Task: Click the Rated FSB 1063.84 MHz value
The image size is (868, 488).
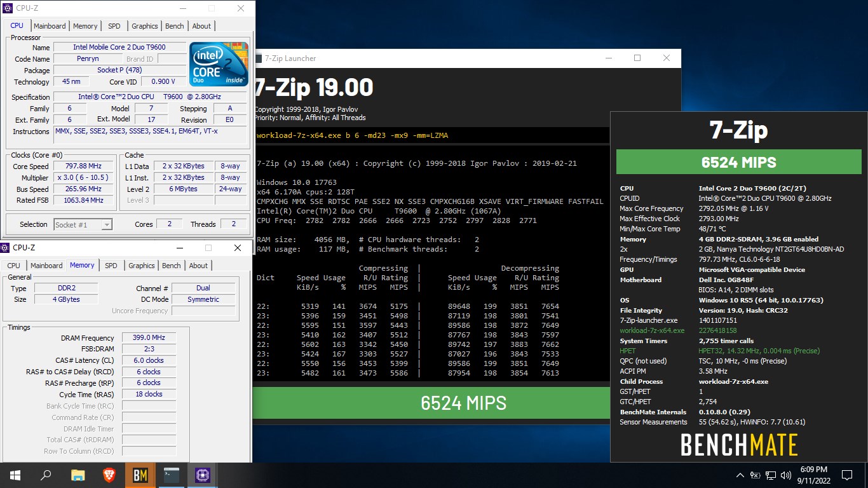Action: point(83,201)
